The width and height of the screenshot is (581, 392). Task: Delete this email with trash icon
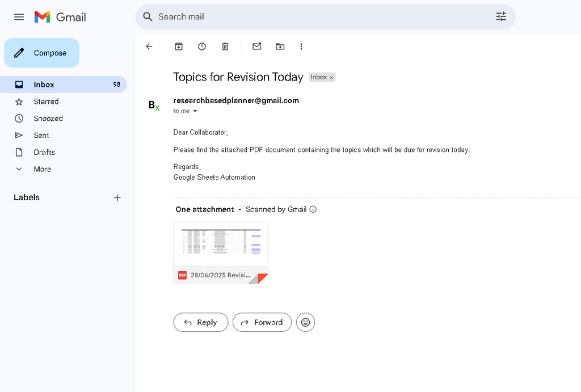[x=225, y=47]
